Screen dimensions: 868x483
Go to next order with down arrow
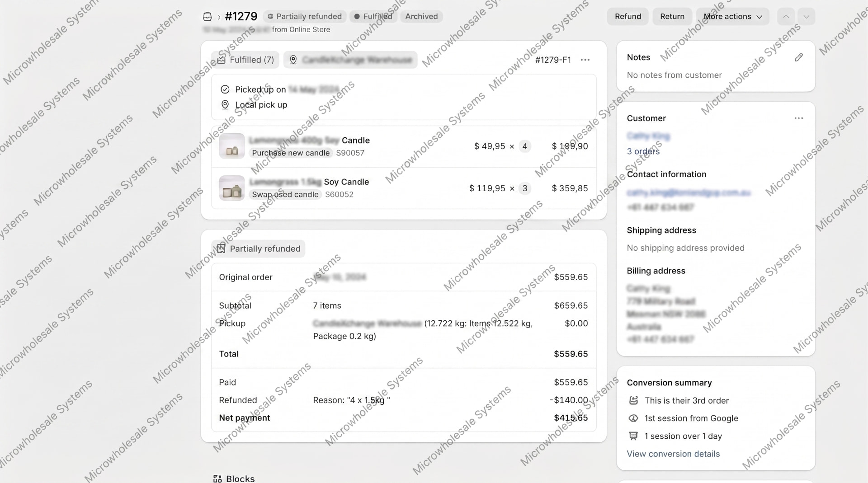pyautogui.click(x=806, y=17)
